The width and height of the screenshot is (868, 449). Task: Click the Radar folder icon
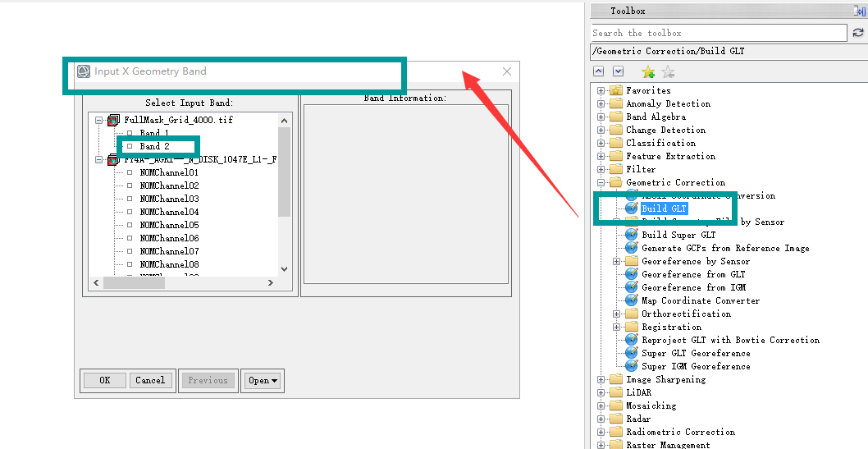tap(616, 419)
